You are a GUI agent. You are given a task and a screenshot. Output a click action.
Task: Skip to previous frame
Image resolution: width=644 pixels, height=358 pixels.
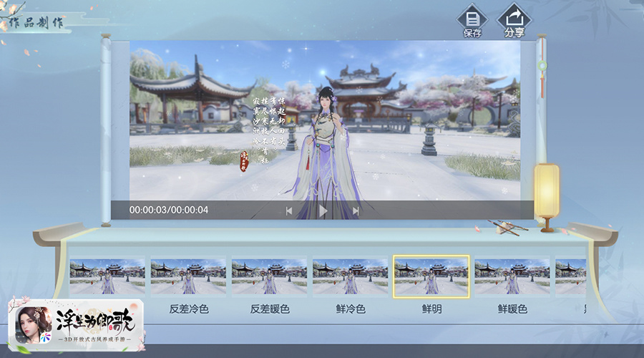[289, 211]
